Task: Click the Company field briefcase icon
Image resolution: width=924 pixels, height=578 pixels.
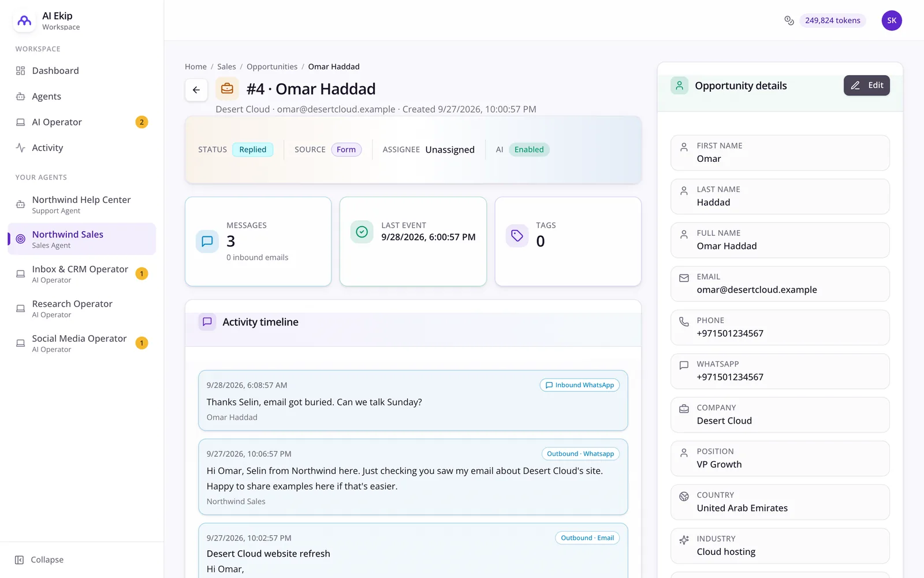Action: pos(684,409)
